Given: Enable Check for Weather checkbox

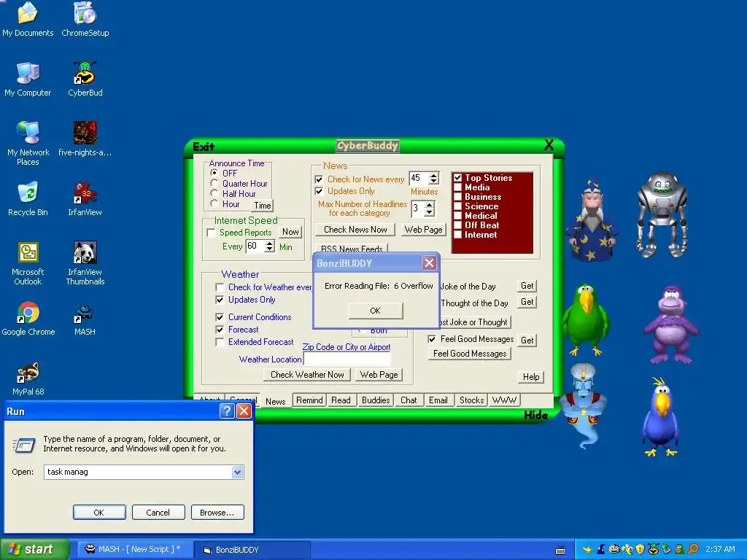Looking at the screenshot, I should click(x=220, y=287).
